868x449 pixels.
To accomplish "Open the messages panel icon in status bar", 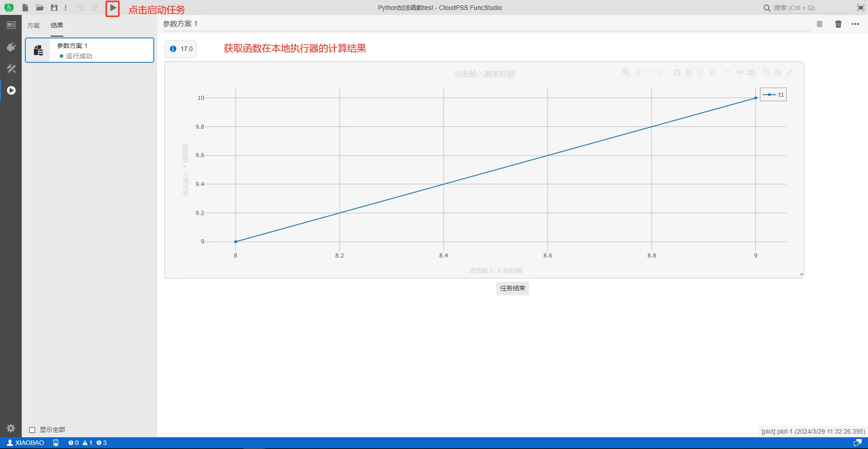I will point(857,443).
